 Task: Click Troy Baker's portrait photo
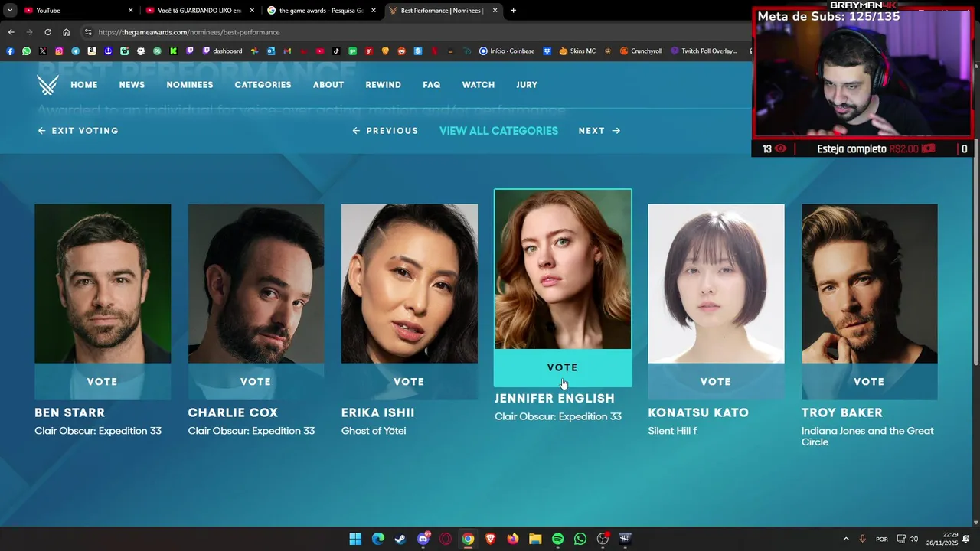click(x=869, y=283)
